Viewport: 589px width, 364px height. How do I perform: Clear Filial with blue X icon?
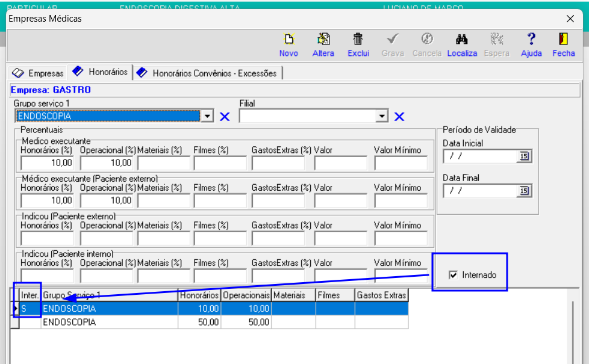[x=399, y=117]
